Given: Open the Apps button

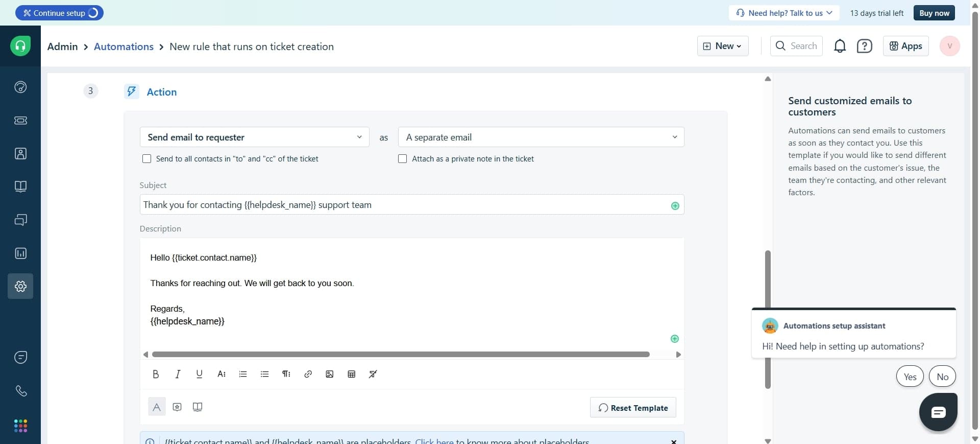Looking at the screenshot, I should coord(905,46).
